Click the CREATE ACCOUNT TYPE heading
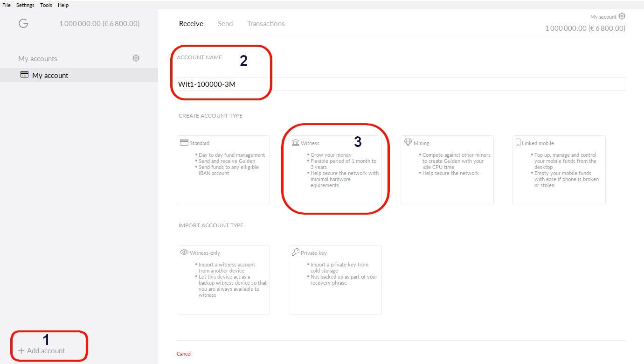 coord(210,116)
